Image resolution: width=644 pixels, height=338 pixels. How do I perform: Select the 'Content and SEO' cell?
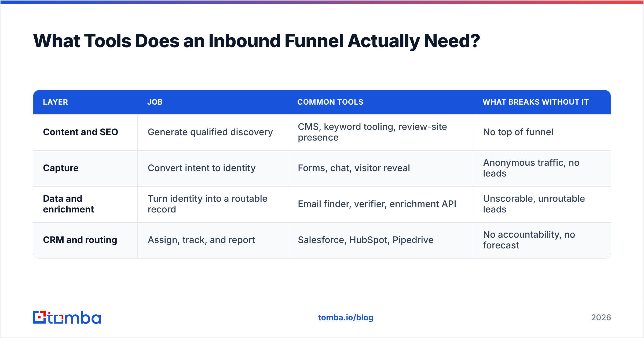[85, 132]
